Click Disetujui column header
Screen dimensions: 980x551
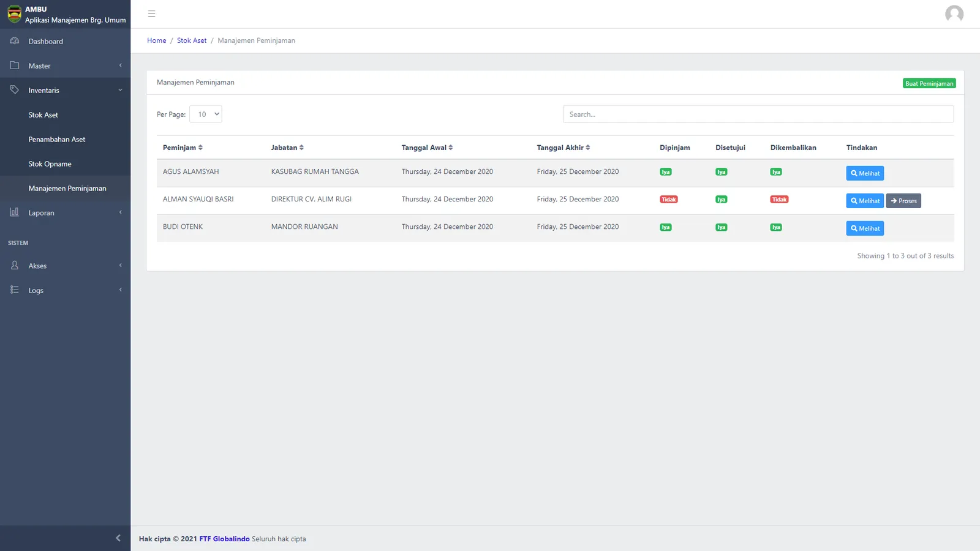click(x=730, y=148)
